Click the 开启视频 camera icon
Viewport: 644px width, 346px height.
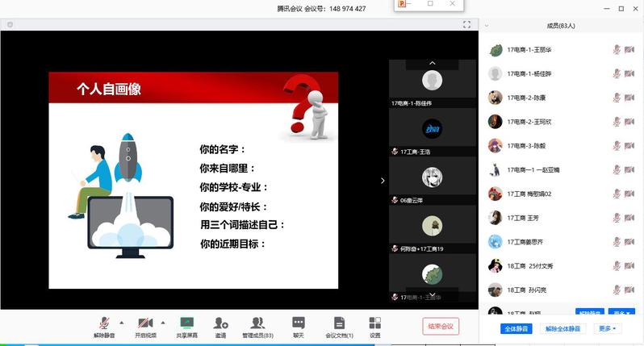pos(145,323)
